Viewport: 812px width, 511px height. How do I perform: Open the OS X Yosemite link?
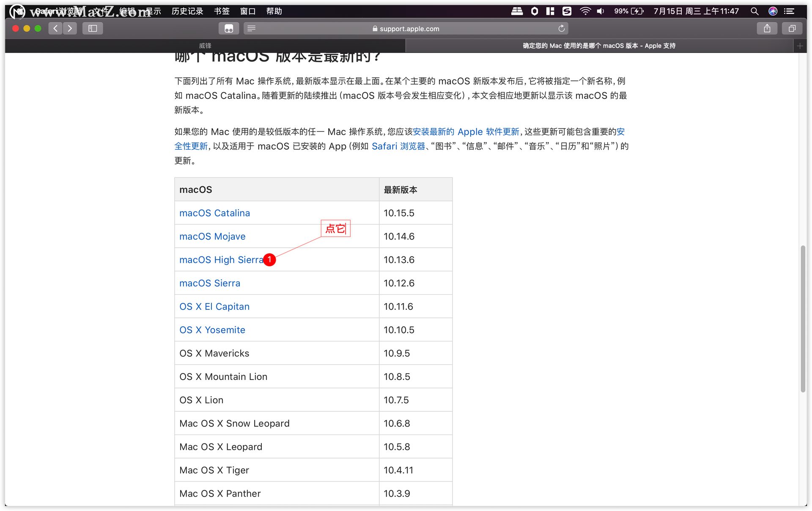212,330
